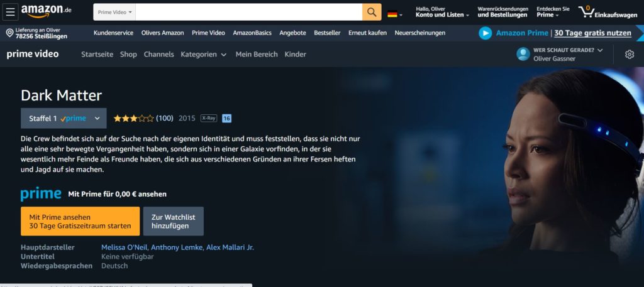Image resolution: width=644 pixels, height=287 pixels.
Task: Click the year 2015 text
Action: coord(187,118)
